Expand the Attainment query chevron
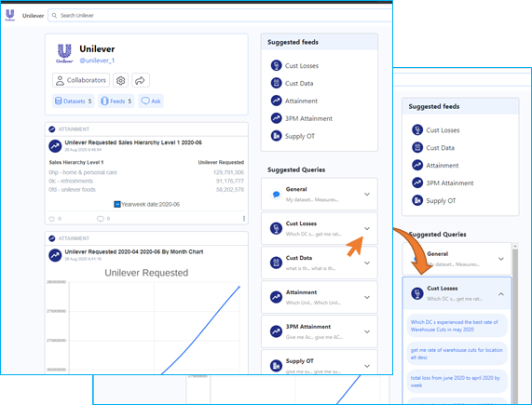 [367, 297]
